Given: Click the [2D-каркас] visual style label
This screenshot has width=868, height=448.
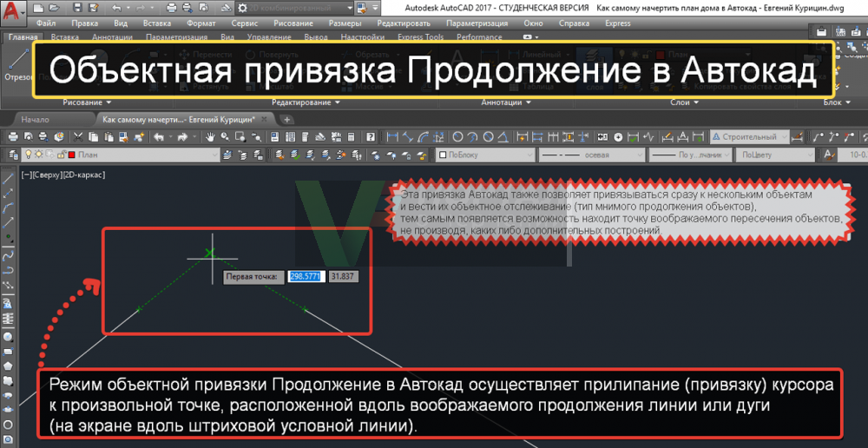Looking at the screenshot, I should pyautogui.click(x=84, y=175).
